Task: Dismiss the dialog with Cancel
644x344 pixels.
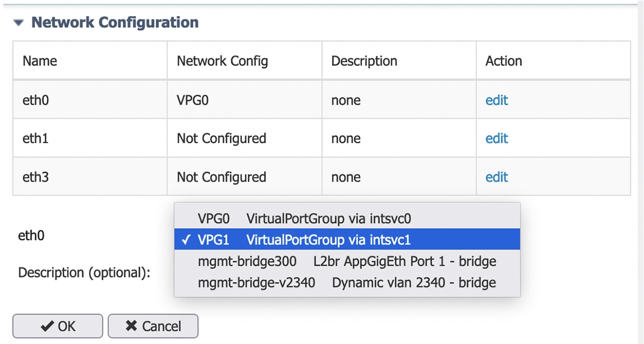Action: tap(153, 326)
